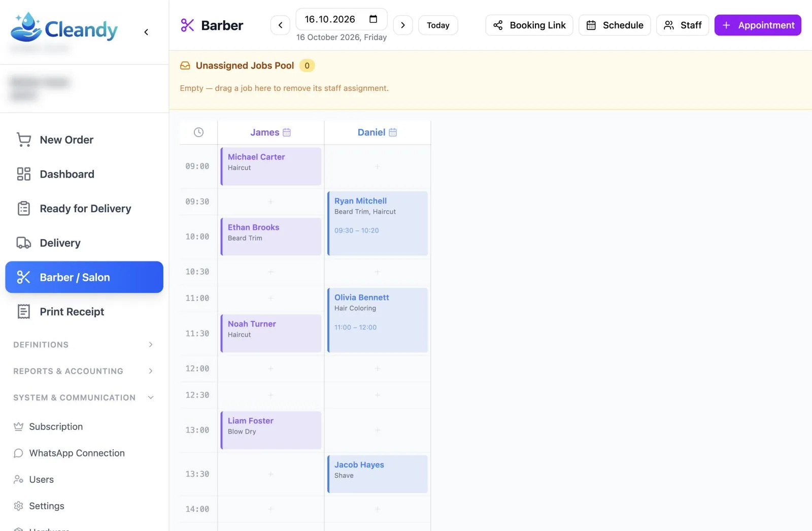This screenshot has width=812, height=531.
Task: Open Michael Carter's Haircut appointment
Action: point(271,167)
